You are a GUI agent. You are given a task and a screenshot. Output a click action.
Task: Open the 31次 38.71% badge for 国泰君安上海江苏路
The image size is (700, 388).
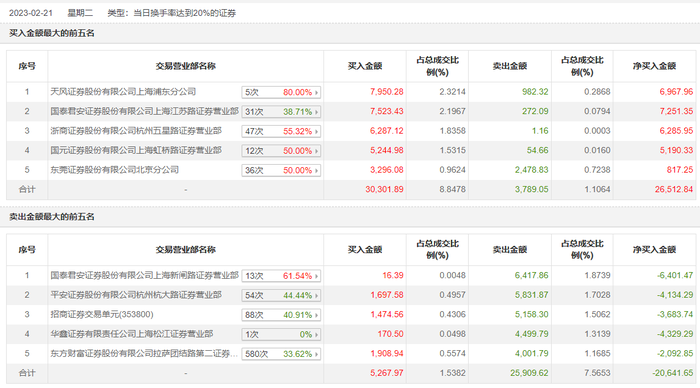point(281,112)
